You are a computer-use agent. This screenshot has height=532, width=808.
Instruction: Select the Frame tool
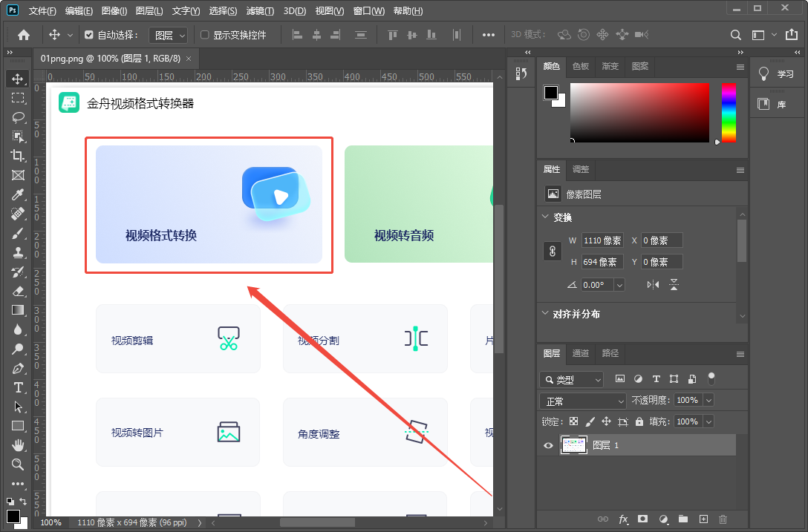tap(18, 175)
